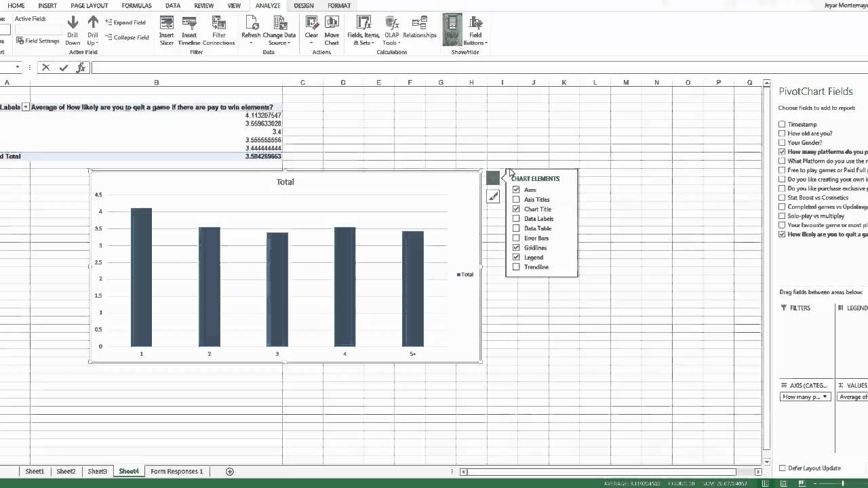The height and width of the screenshot is (488, 868).
Task: Open the Chart Styles brush button
Action: coord(493,197)
